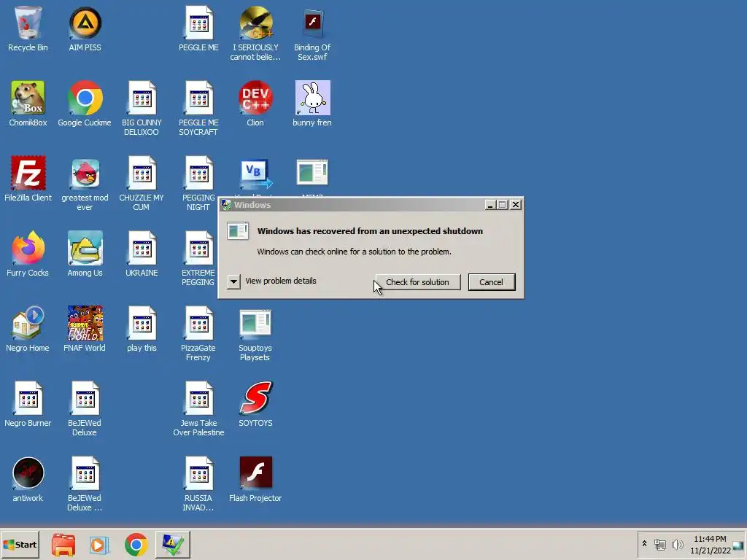Open the file explorer folder in taskbar
Screen dimensions: 747x560
(63, 545)
